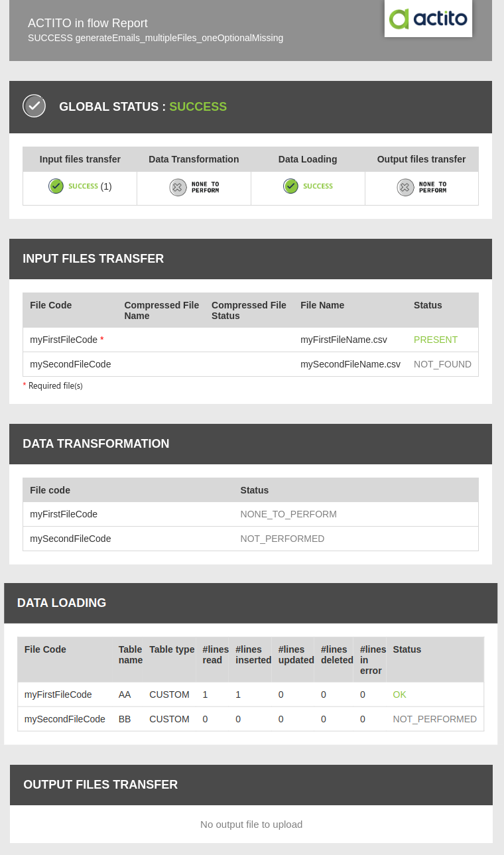Click the DATA LOADING section heading
This screenshot has width=504, height=855.
click(x=62, y=603)
